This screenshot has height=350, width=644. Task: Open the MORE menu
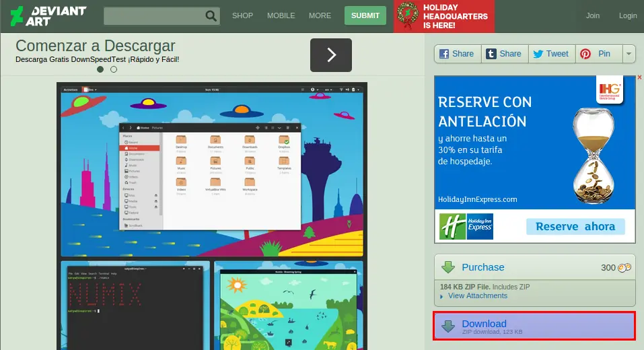(320, 15)
